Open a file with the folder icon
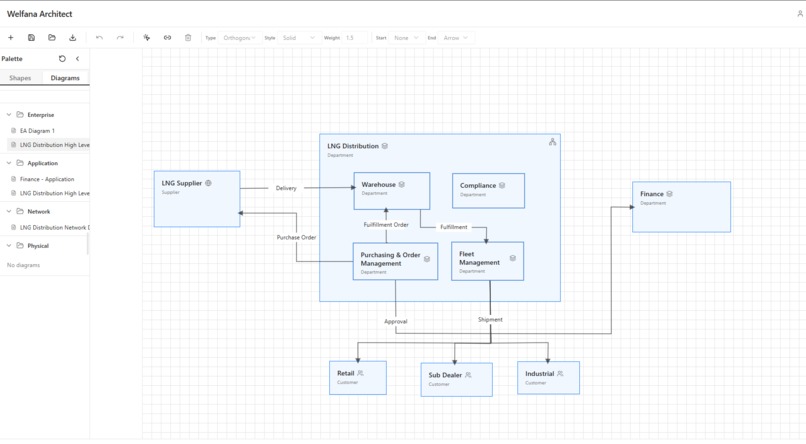The width and height of the screenshot is (806, 444). coord(52,38)
